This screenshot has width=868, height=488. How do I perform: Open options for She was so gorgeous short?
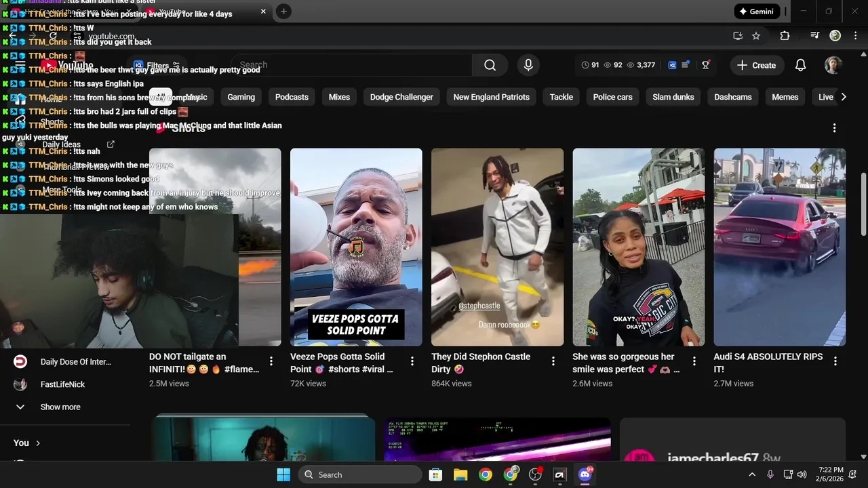coord(694,361)
